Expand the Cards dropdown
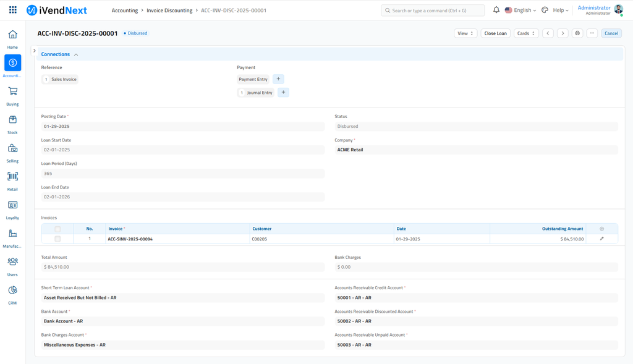 (x=526, y=33)
